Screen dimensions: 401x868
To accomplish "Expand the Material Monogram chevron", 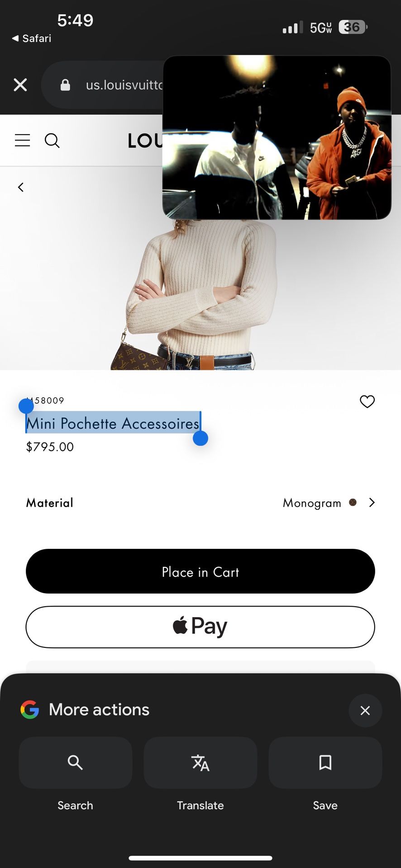I will (372, 503).
